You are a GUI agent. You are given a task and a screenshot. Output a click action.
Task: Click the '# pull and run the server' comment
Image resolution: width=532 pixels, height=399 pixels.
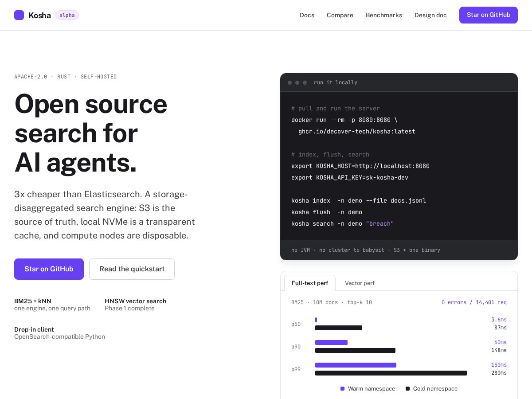tap(336, 109)
